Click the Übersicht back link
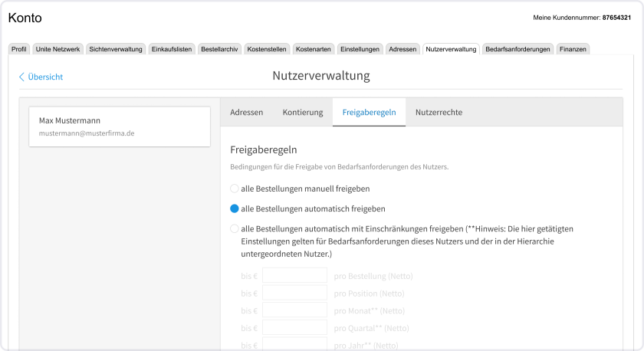The width and height of the screenshot is (644, 351). (x=45, y=77)
